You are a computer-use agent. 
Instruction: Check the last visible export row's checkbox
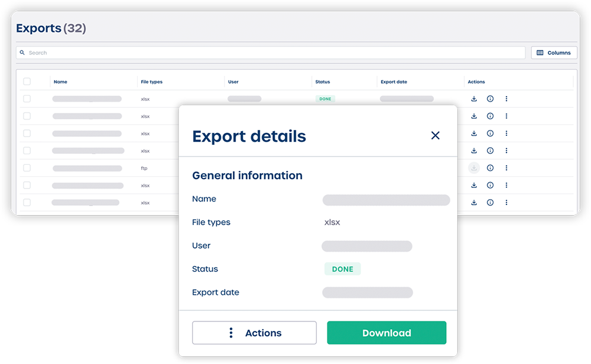pos(27,203)
